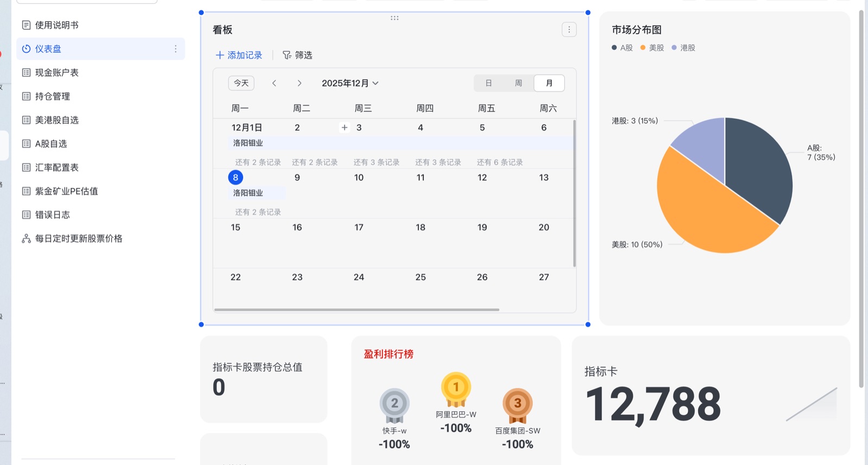The image size is (868, 465).
Task: Select December 16 in calendar
Action: [x=297, y=227]
